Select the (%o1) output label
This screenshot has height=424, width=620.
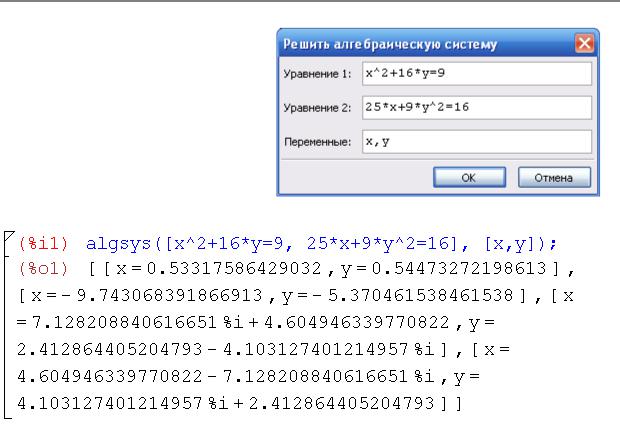point(43,269)
